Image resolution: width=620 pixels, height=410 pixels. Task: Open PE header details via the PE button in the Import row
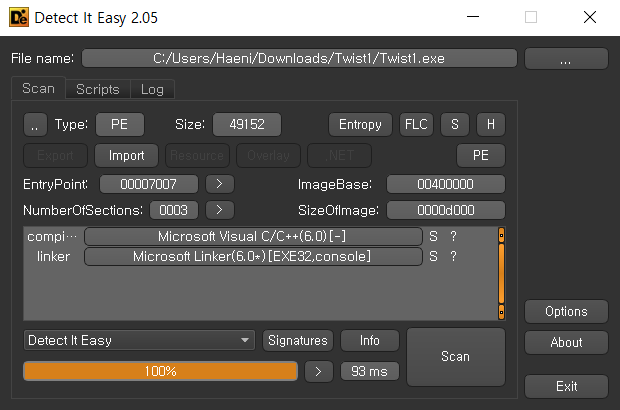pyautogui.click(x=481, y=155)
